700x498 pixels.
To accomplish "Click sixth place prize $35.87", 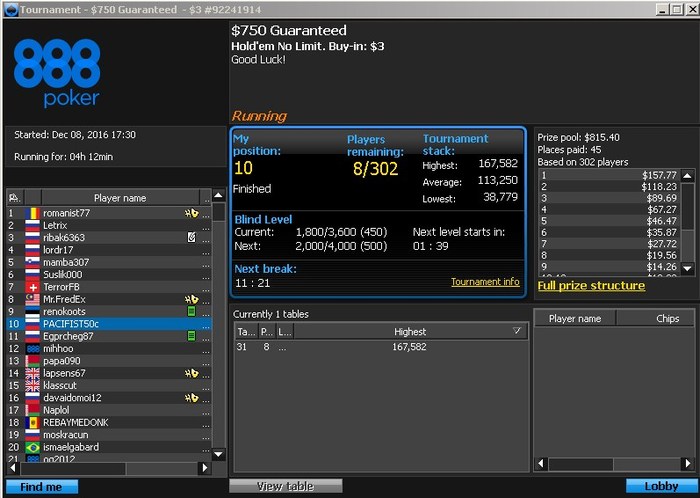I will [x=662, y=232].
